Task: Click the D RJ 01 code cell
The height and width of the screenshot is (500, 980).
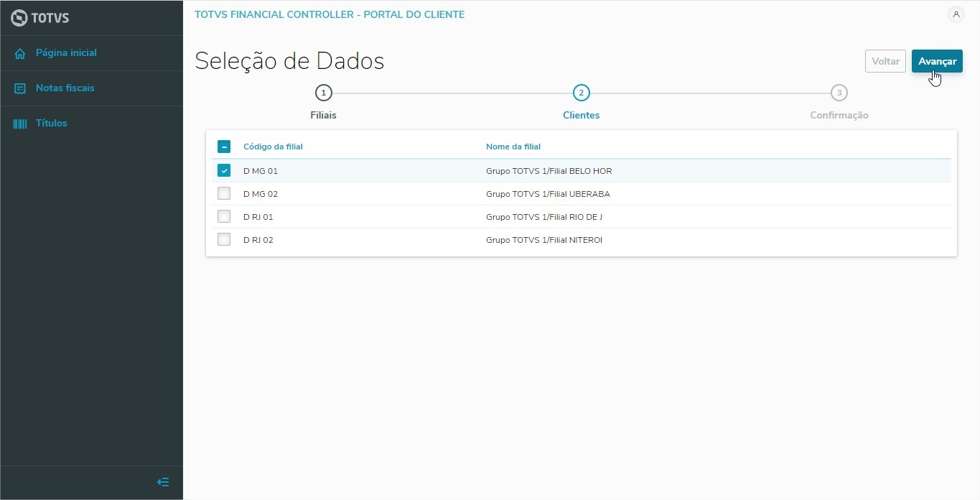Action: [x=258, y=217]
